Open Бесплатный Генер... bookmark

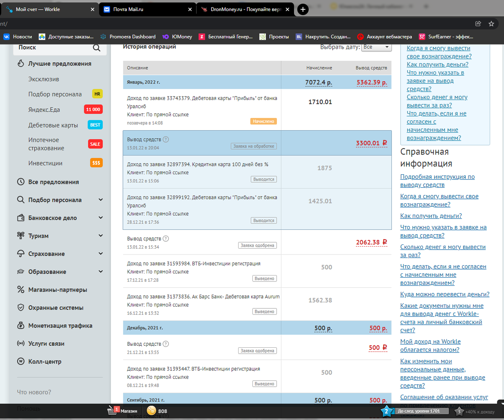click(x=226, y=37)
